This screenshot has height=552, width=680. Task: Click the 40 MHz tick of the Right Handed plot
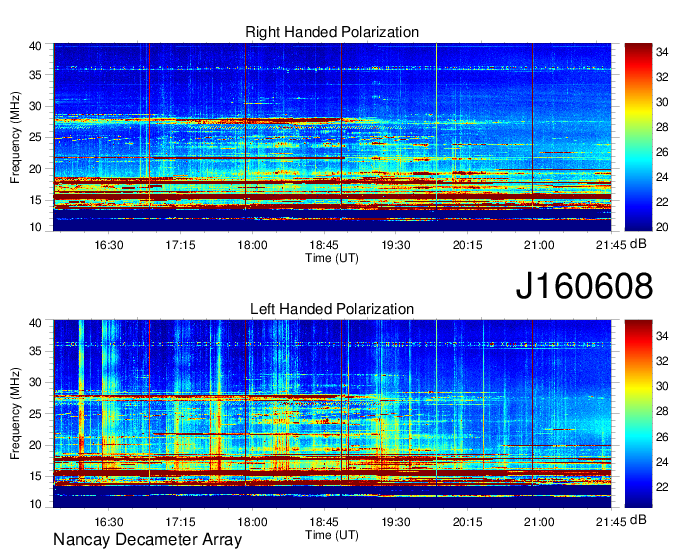pos(35,46)
